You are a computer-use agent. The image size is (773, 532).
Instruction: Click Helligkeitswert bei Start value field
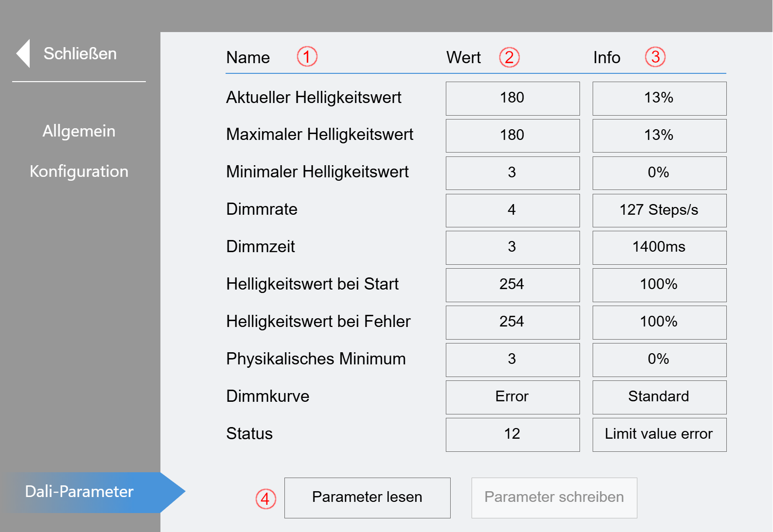pos(512,285)
